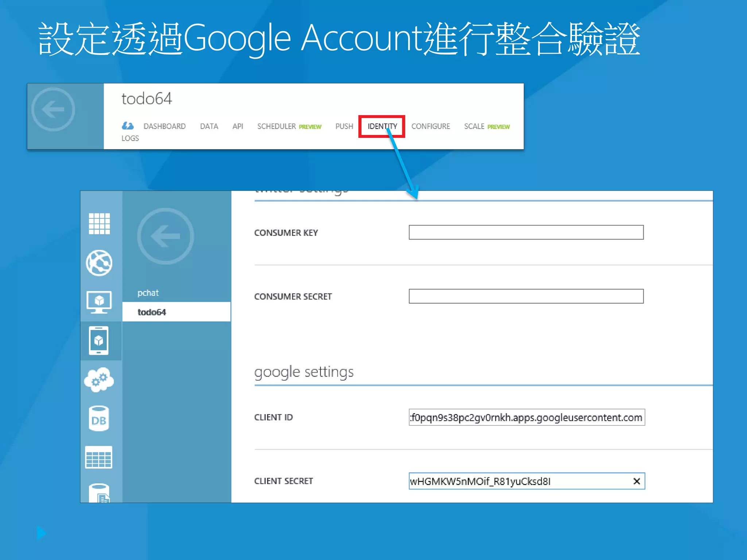The image size is (747, 560).
Task: Clear the CLIENT SECRET field with X
Action: pyautogui.click(x=637, y=481)
